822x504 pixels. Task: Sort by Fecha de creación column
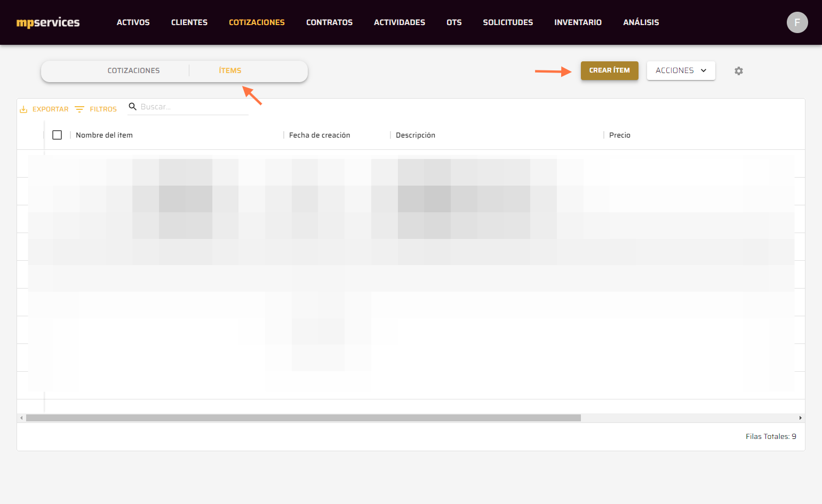coord(320,135)
